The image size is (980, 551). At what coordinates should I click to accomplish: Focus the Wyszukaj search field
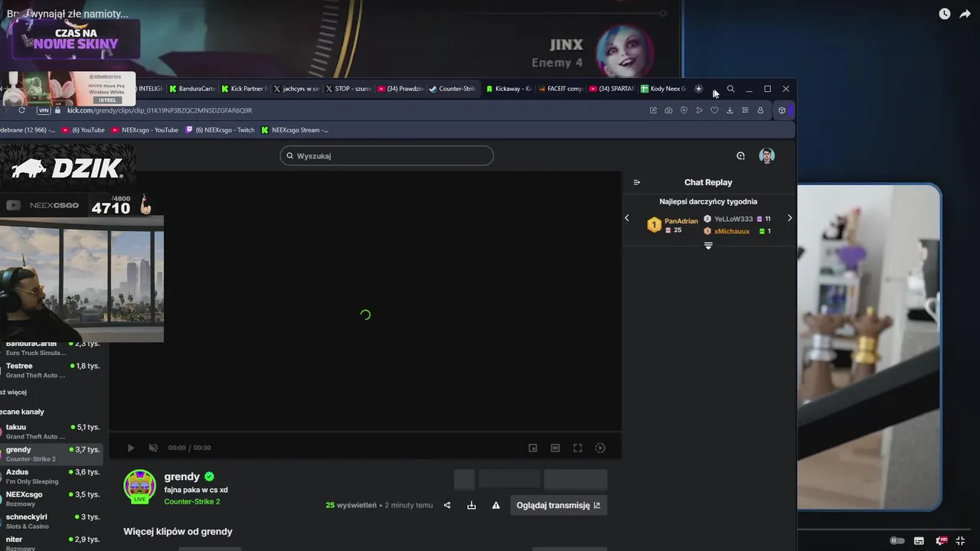(387, 155)
